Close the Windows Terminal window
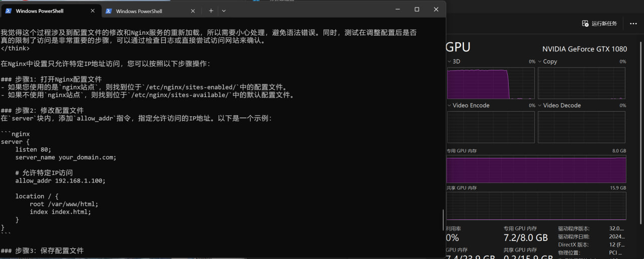The width and height of the screenshot is (644, 259). (x=436, y=9)
